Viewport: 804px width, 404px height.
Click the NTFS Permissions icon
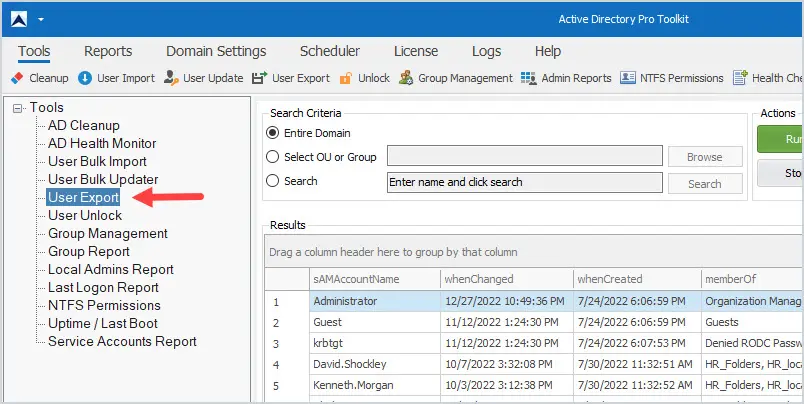(x=628, y=78)
